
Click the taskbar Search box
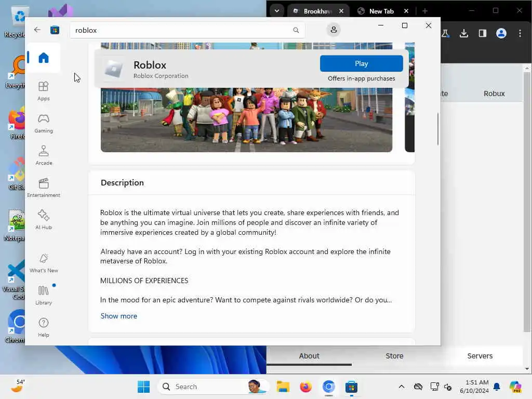pos(213,387)
